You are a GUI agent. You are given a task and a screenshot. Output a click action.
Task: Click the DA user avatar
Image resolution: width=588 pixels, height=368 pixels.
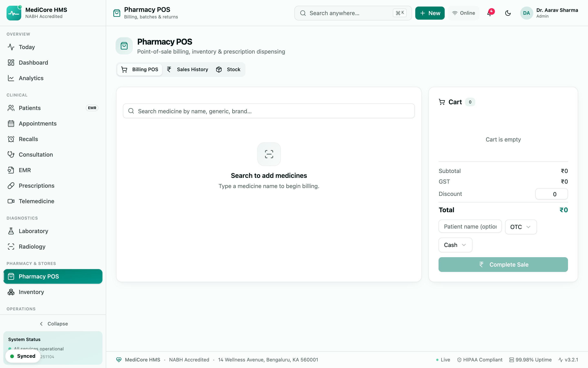(526, 13)
